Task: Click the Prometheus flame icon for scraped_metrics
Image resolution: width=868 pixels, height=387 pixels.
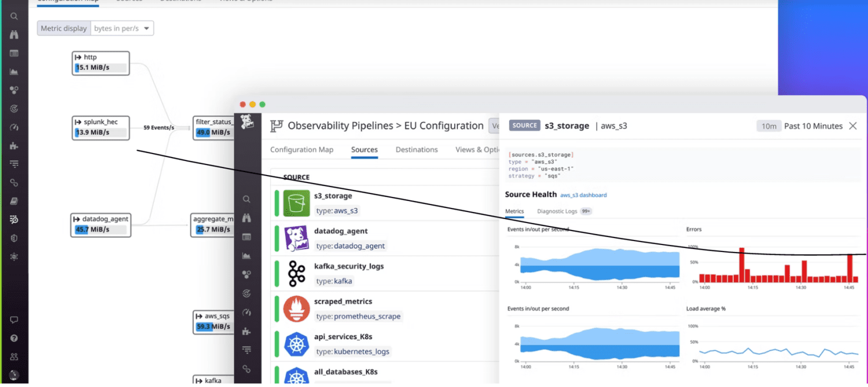Action: [297, 309]
